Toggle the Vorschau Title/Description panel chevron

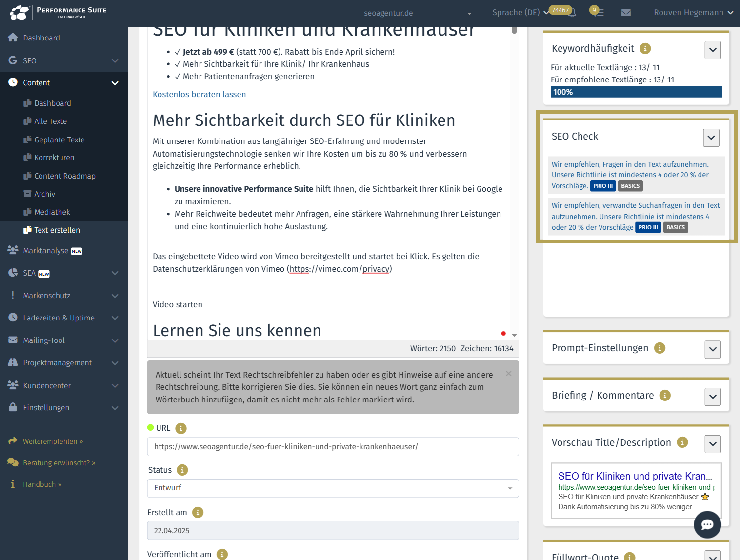point(713,444)
